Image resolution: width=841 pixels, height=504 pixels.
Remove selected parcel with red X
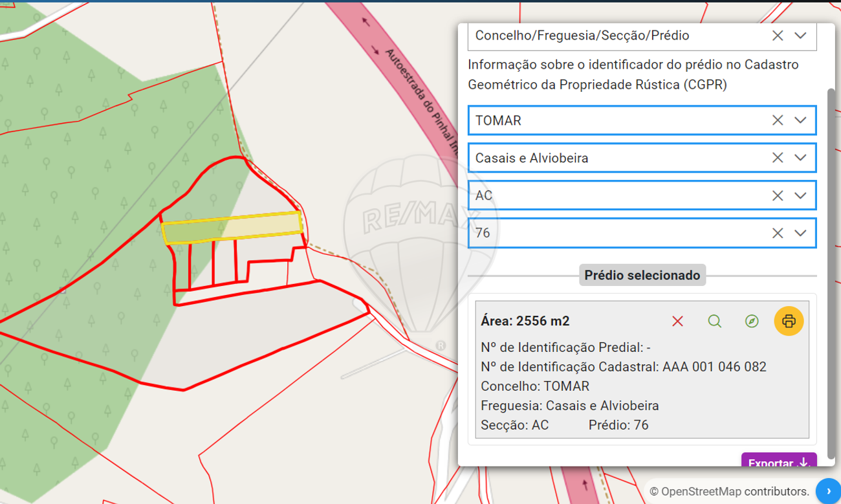click(677, 321)
